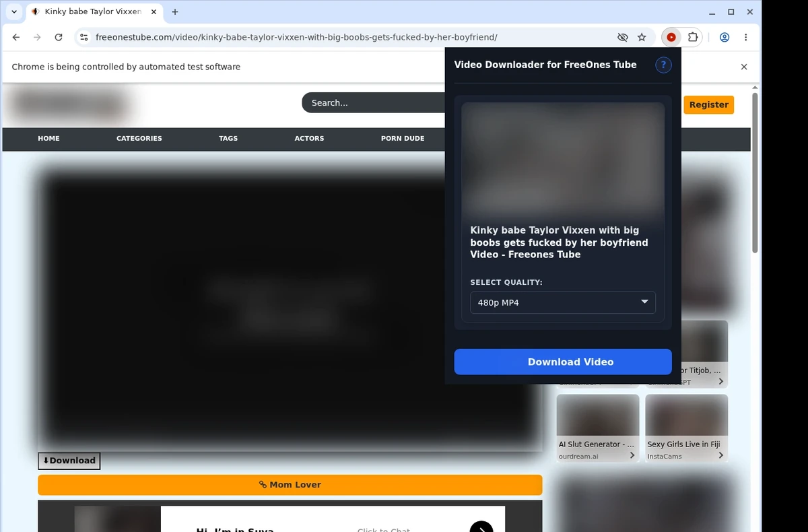Open the TAGS navigation item
This screenshot has width=808, height=532.
point(228,138)
